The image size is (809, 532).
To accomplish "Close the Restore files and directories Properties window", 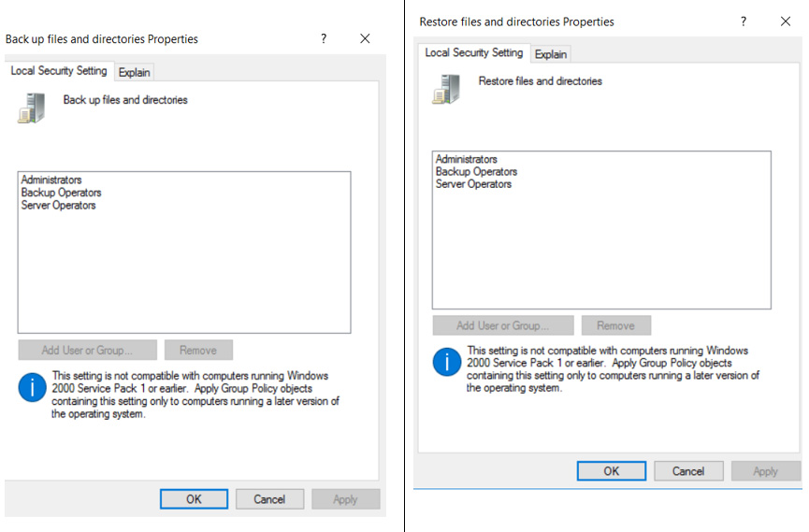I will click(786, 22).
